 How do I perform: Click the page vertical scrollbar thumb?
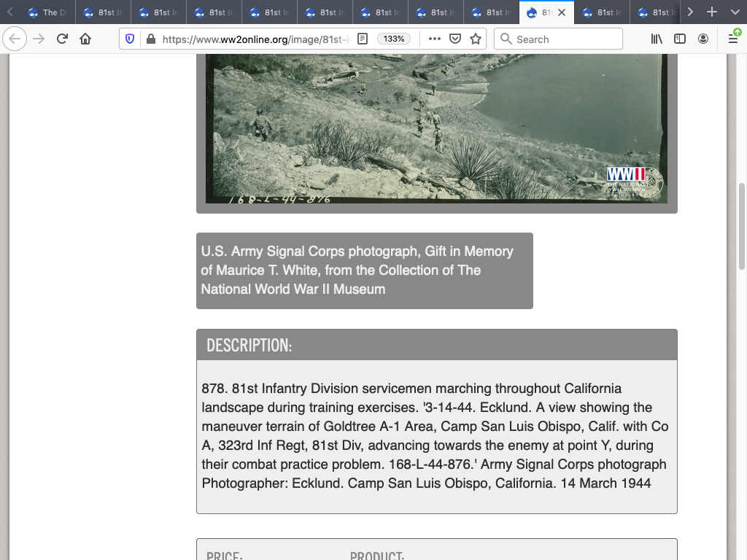742,226
